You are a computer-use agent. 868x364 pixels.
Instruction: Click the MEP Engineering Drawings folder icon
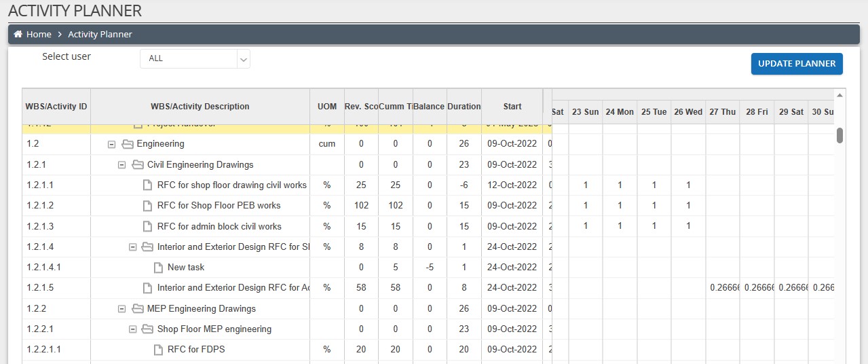click(x=138, y=309)
